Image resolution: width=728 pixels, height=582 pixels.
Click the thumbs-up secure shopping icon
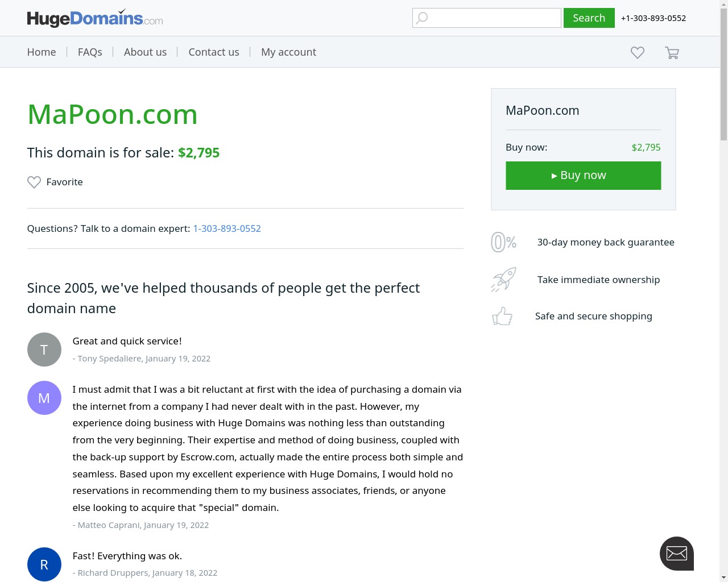pos(502,316)
